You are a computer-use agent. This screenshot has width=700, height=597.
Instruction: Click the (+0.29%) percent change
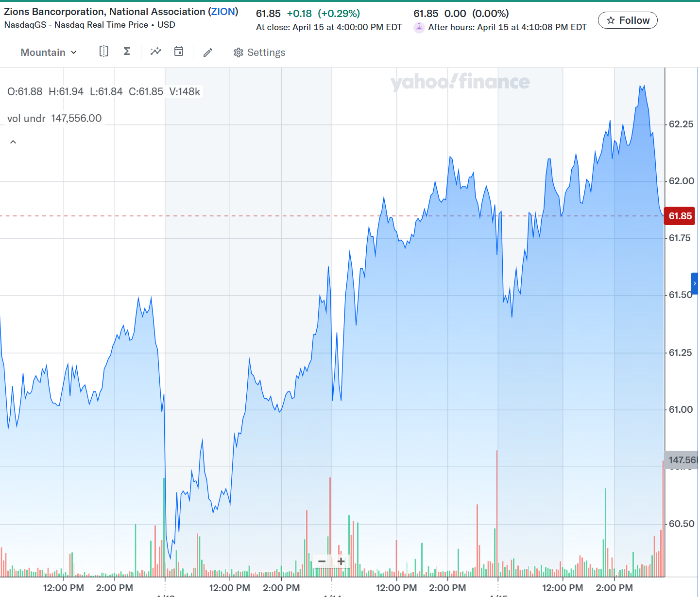(x=339, y=14)
